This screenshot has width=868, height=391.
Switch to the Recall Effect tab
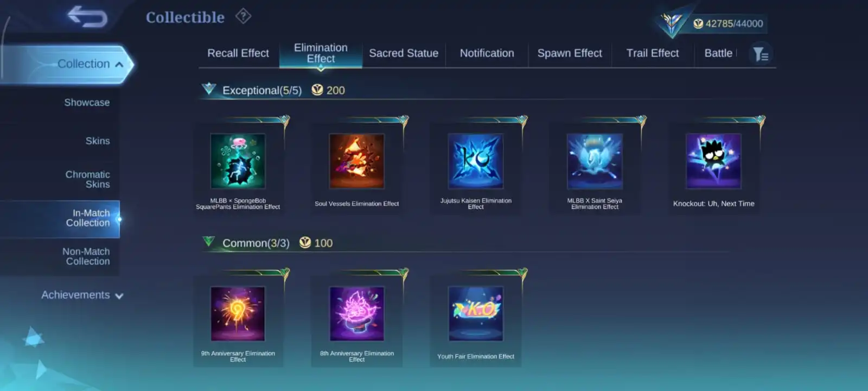click(x=238, y=53)
